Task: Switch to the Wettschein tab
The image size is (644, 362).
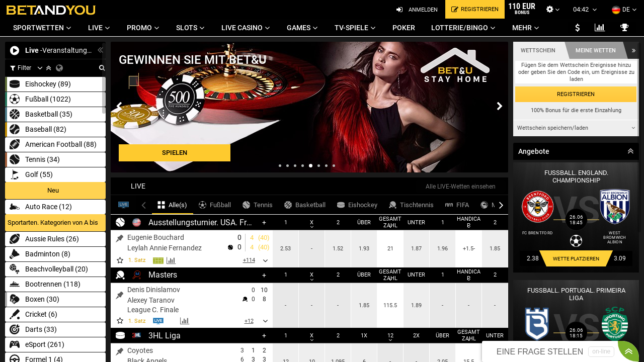Action: point(538,50)
